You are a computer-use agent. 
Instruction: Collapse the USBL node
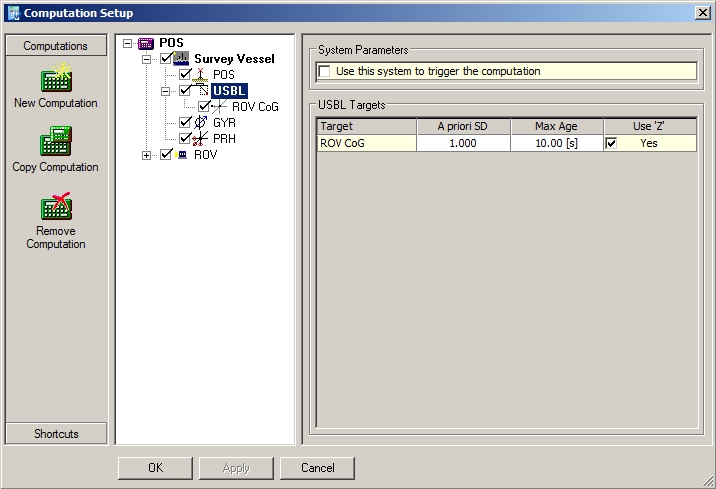[x=166, y=91]
